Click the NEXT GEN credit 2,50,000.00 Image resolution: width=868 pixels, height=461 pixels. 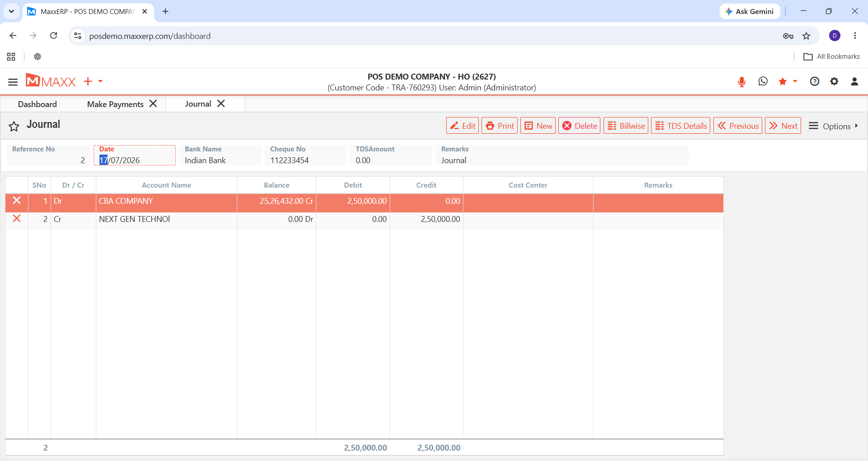tap(426, 221)
